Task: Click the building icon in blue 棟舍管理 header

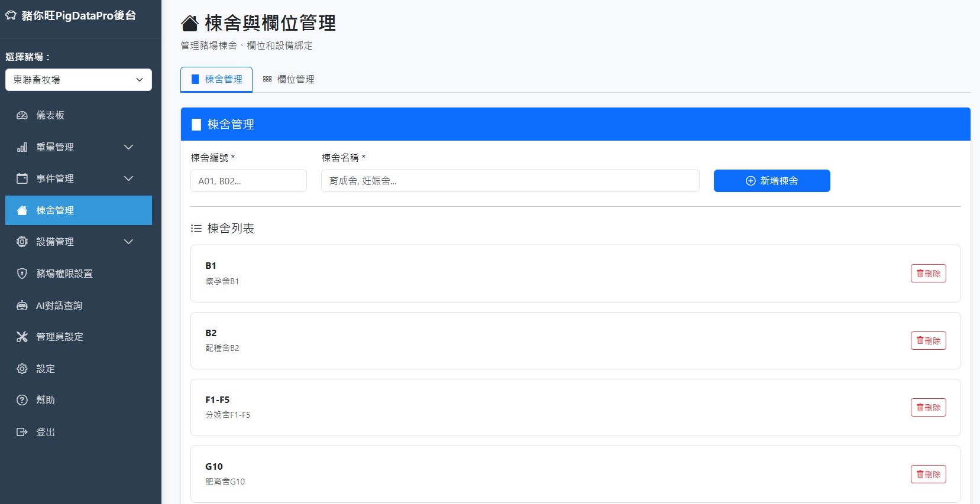Action: 196,125
